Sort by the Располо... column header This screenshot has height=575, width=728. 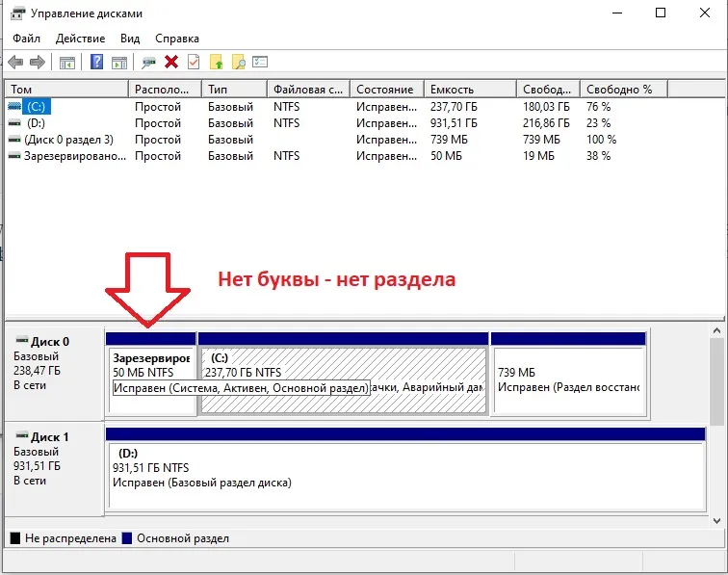(165, 90)
